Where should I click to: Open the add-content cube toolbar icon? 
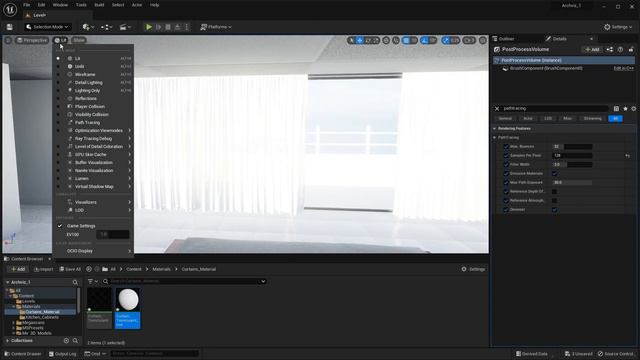pos(88,27)
